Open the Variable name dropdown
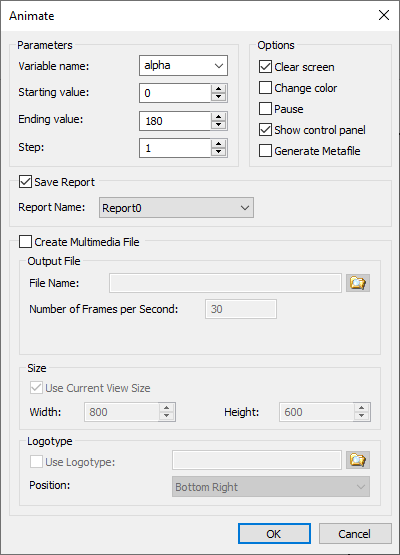Screen dimensions: 400x555 [183, 65]
